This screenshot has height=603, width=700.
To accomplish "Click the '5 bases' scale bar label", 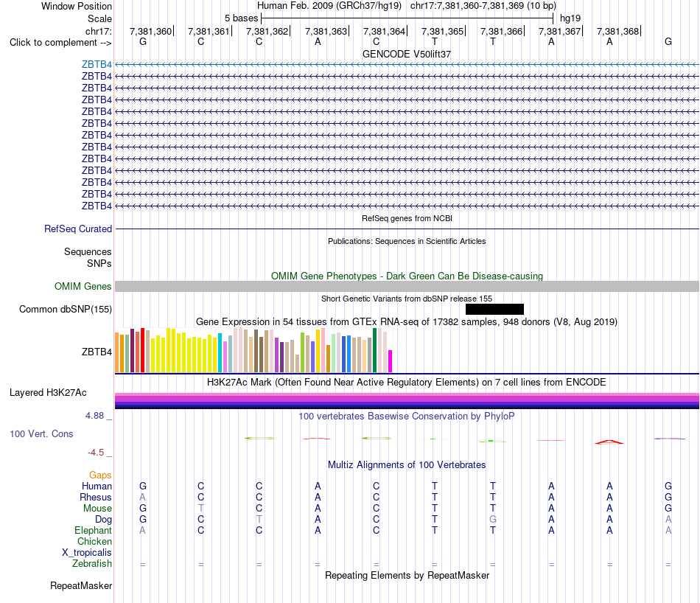I will coord(241,18).
